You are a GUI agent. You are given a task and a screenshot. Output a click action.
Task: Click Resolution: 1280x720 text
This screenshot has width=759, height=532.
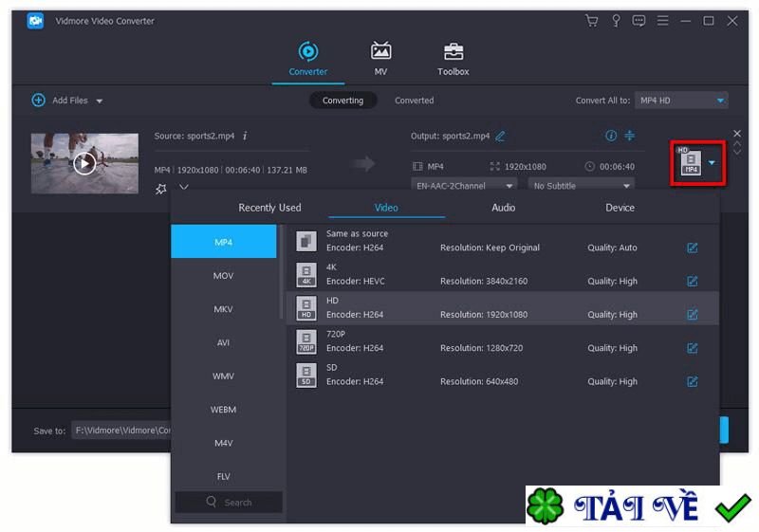[481, 348]
